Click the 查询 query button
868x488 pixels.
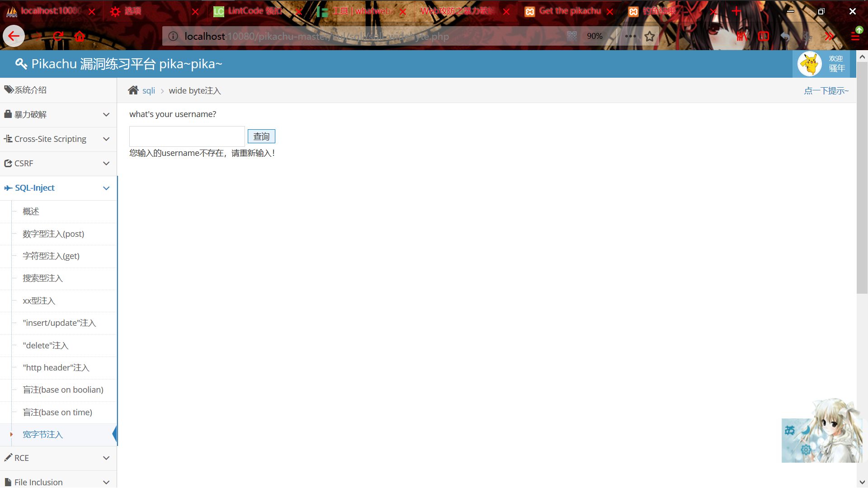(x=261, y=136)
